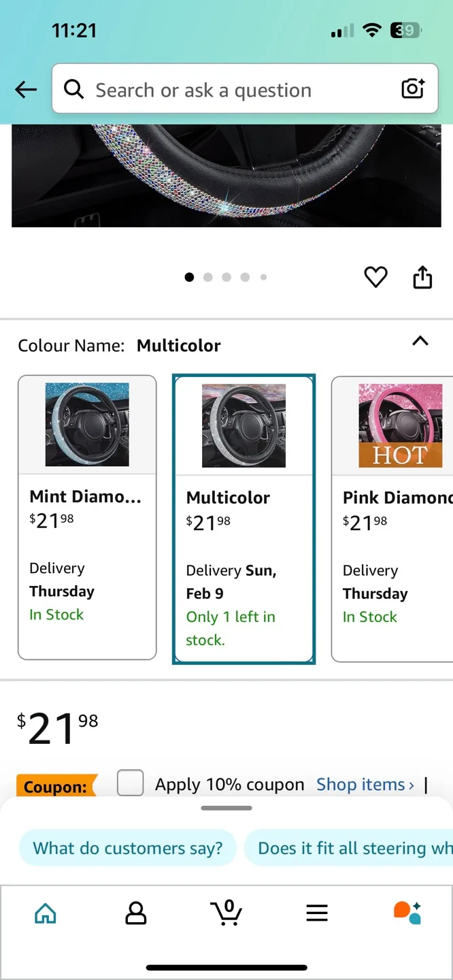Open the account profile icon
Image resolution: width=453 pixels, height=980 pixels.
[x=136, y=913]
